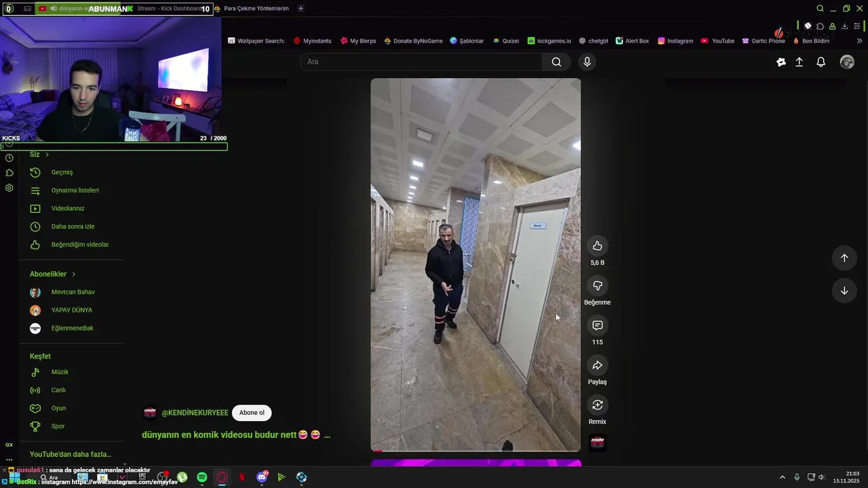Like the short with 5,6 B likes
868x488 pixels.
coord(597,246)
